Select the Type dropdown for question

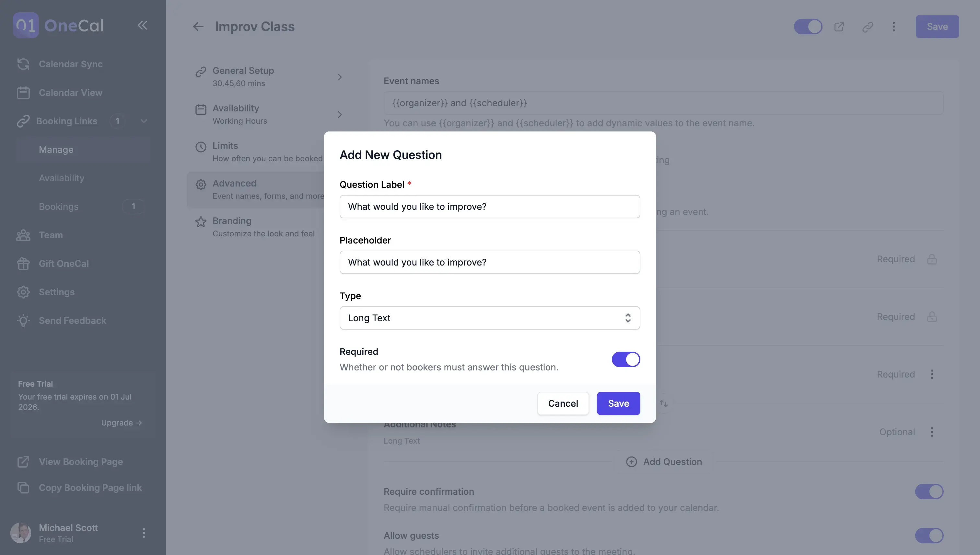coord(490,318)
